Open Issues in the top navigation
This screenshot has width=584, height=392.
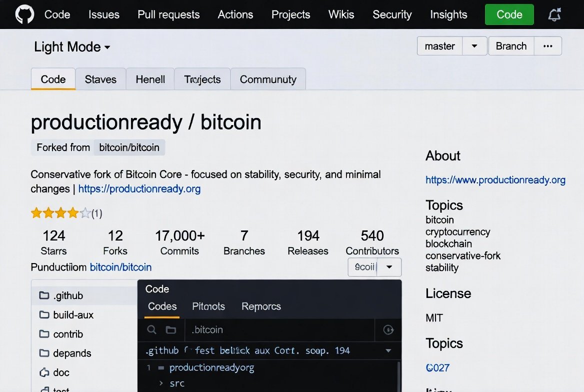[104, 14]
